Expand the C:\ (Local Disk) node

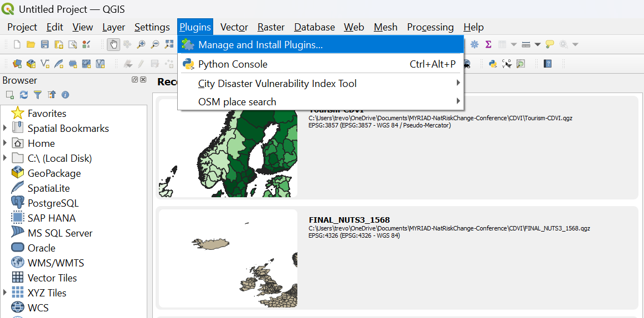[x=5, y=158]
